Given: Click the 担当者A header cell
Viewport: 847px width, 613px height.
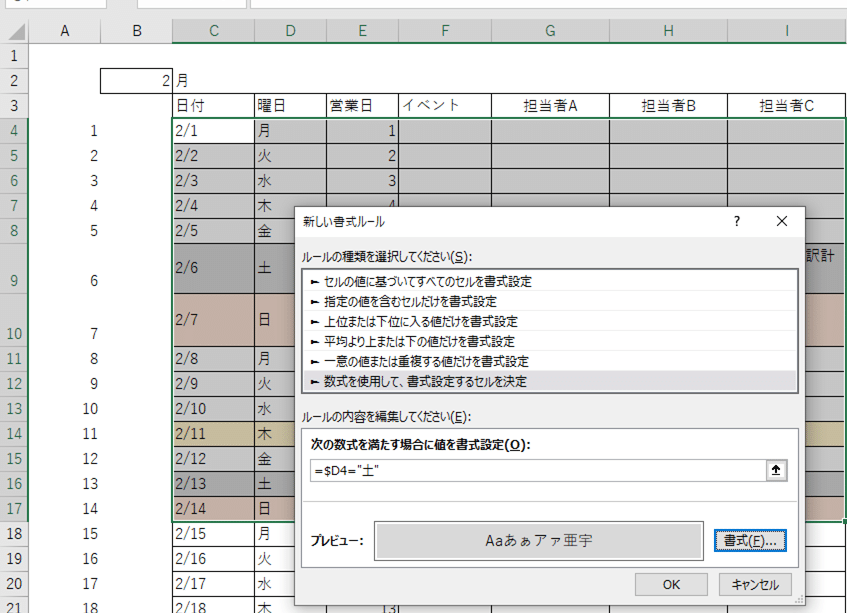Looking at the screenshot, I should tap(550, 105).
